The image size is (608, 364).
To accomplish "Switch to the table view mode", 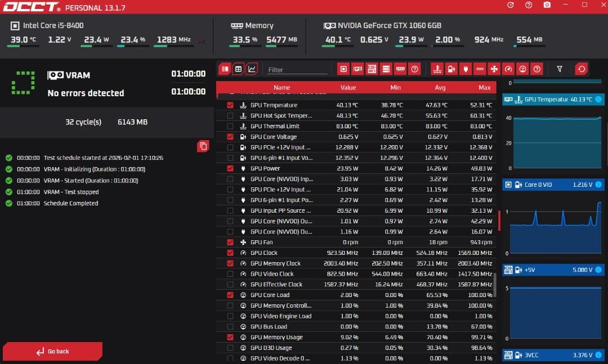I will coord(238,69).
